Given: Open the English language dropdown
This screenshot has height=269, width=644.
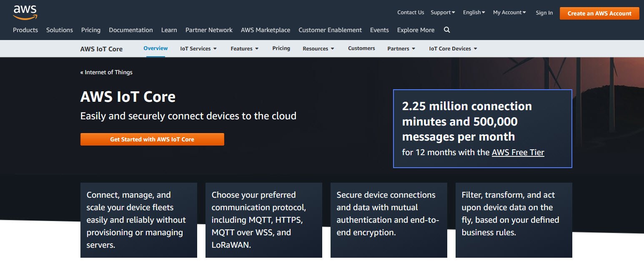Looking at the screenshot, I should (474, 13).
